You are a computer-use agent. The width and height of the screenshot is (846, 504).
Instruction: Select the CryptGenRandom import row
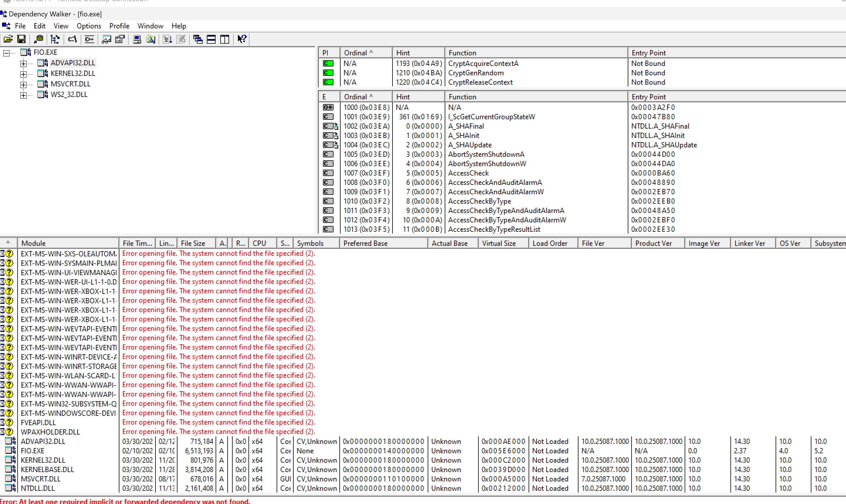click(476, 73)
